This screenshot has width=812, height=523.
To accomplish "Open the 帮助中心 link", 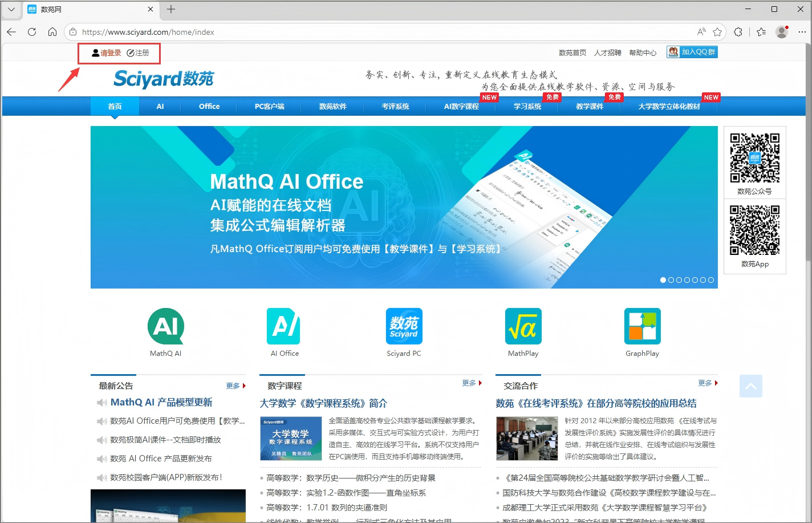I will [x=643, y=52].
